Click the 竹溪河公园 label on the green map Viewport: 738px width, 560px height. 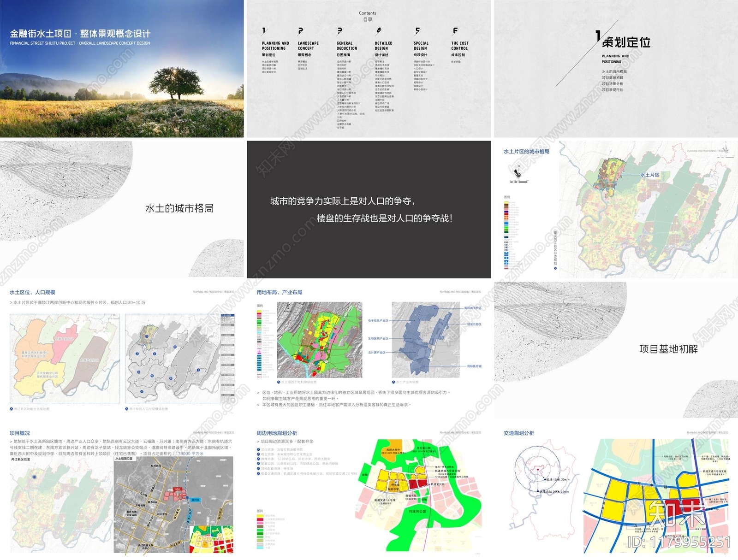[x=417, y=511]
